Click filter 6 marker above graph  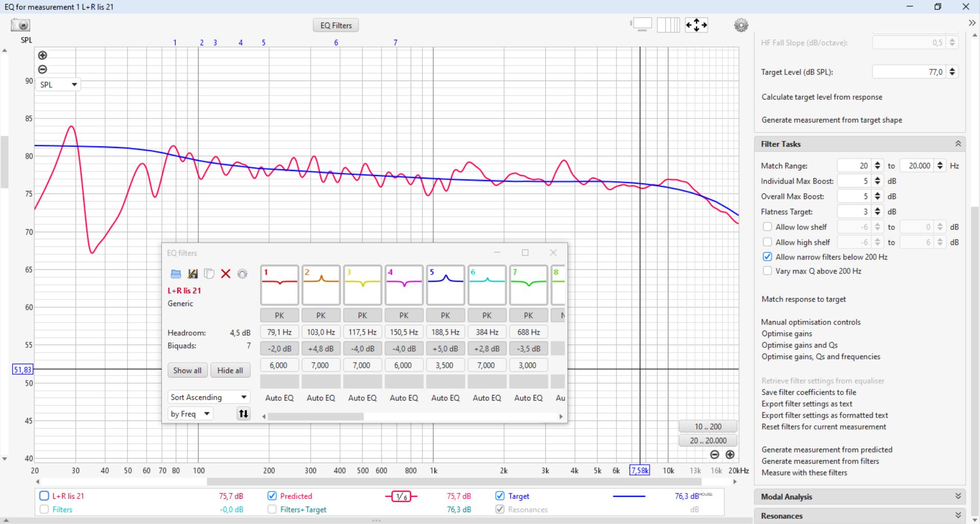[x=336, y=43]
